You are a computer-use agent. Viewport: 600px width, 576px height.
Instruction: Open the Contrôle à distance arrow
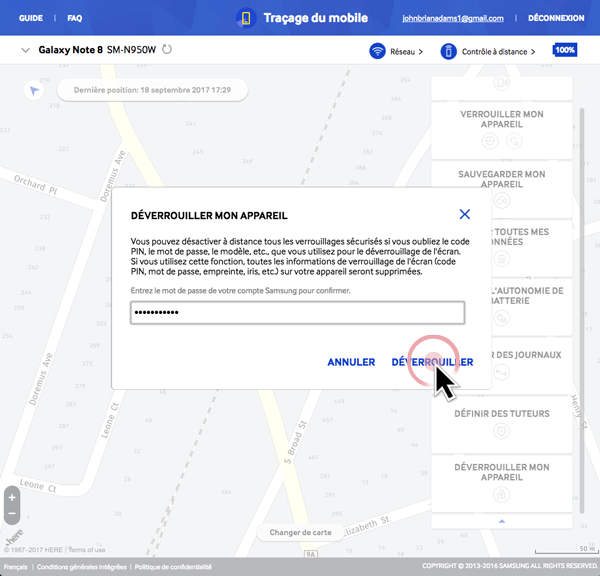pos(533,52)
